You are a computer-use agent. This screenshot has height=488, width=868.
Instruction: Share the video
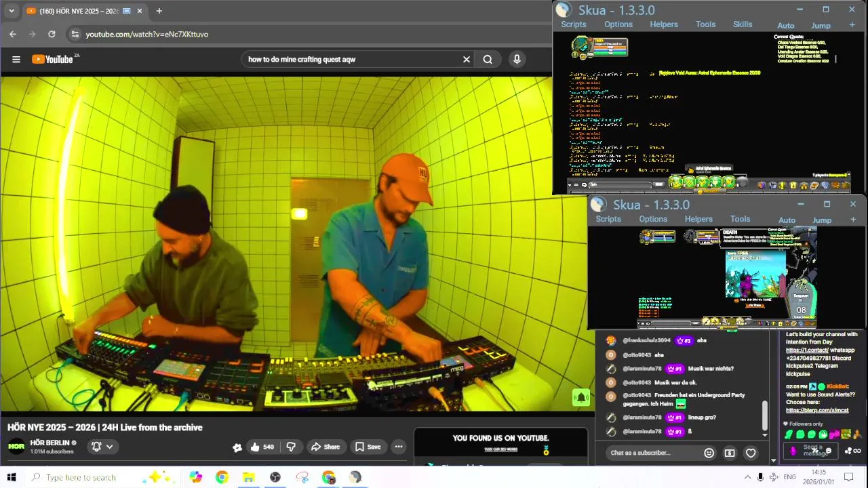click(325, 447)
